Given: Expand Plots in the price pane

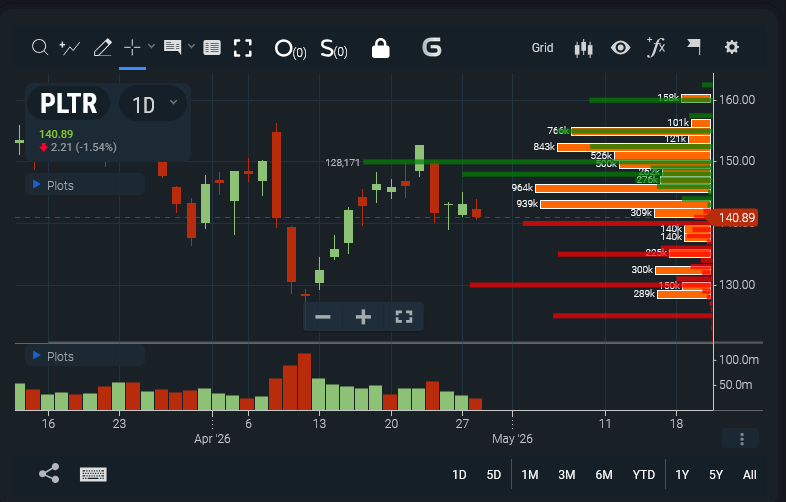Looking at the screenshot, I should click(85, 185).
